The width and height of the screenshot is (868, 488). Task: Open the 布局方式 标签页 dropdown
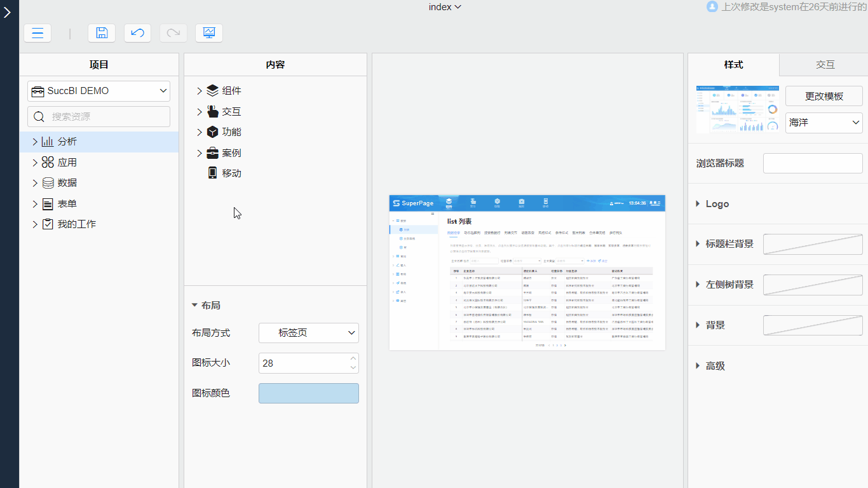pyautogui.click(x=309, y=332)
